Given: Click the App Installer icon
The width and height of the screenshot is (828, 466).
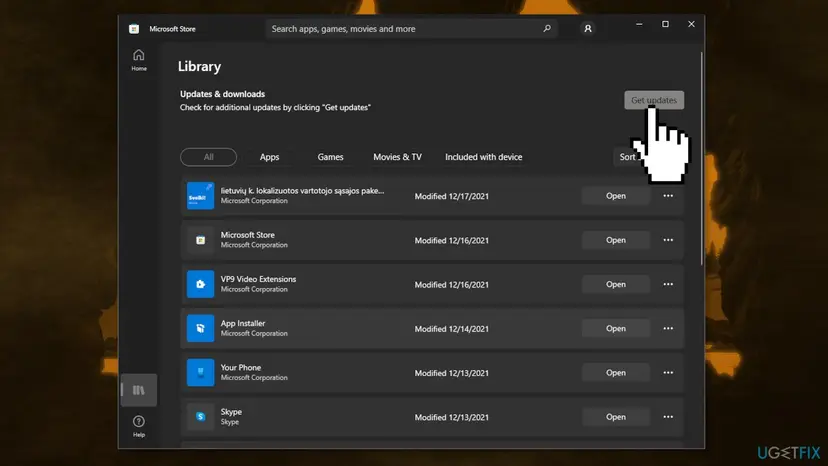Looking at the screenshot, I should (x=200, y=328).
